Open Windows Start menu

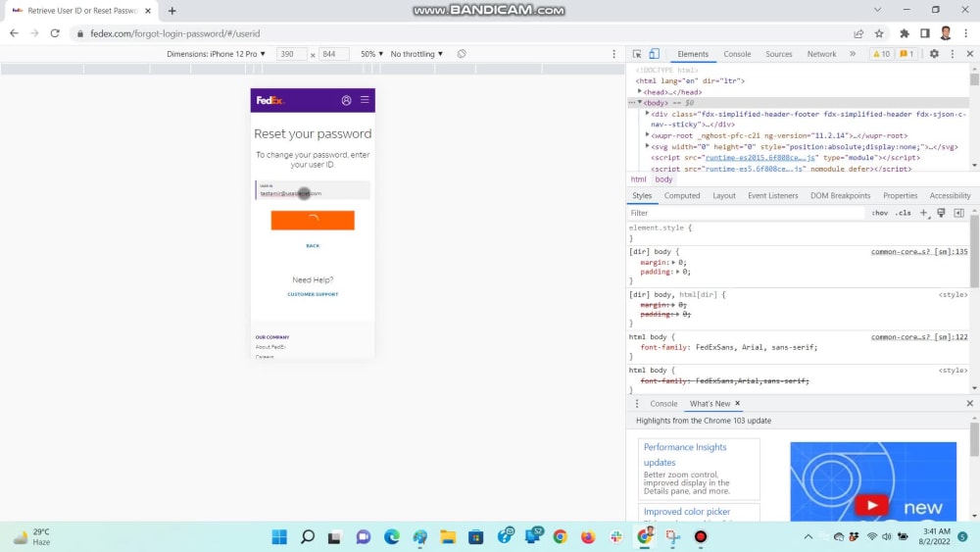279,536
